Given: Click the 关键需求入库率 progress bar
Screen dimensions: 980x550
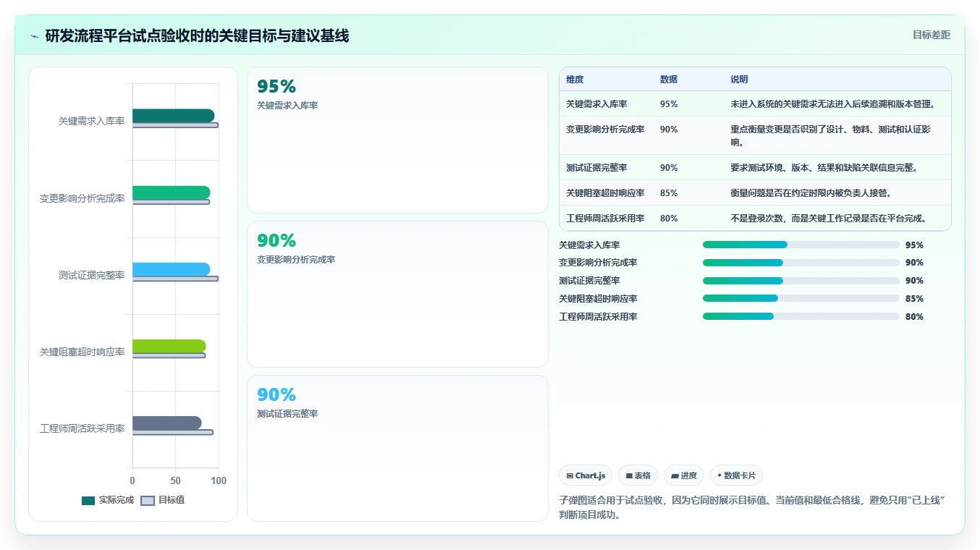Looking at the screenshot, I should tap(801, 245).
